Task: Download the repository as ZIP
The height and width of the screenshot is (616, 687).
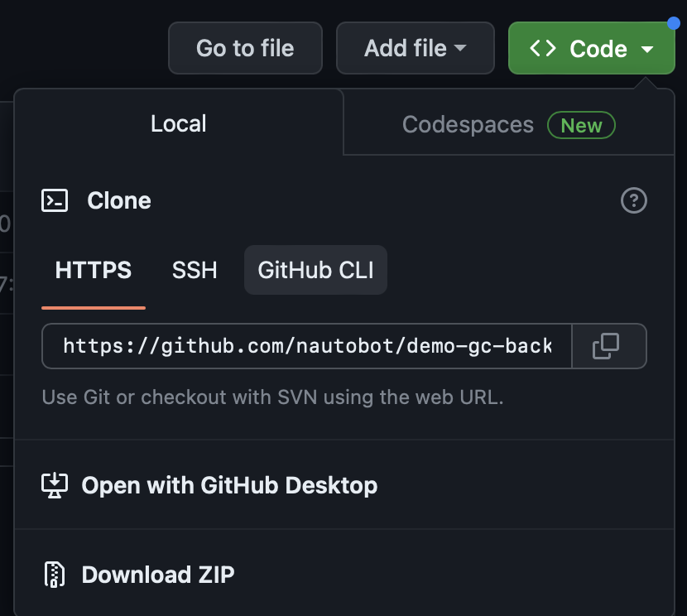Action: pos(158,574)
